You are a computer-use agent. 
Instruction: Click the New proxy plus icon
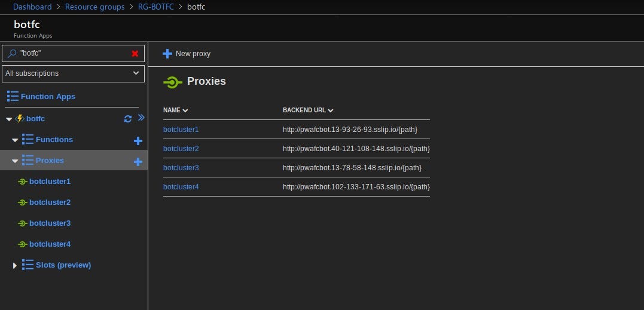[x=167, y=54]
